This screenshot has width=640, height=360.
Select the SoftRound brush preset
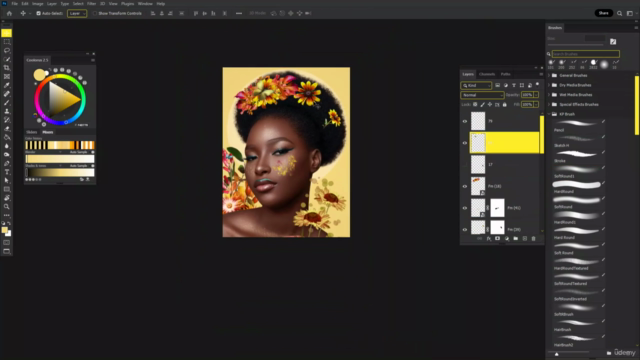pos(578,202)
